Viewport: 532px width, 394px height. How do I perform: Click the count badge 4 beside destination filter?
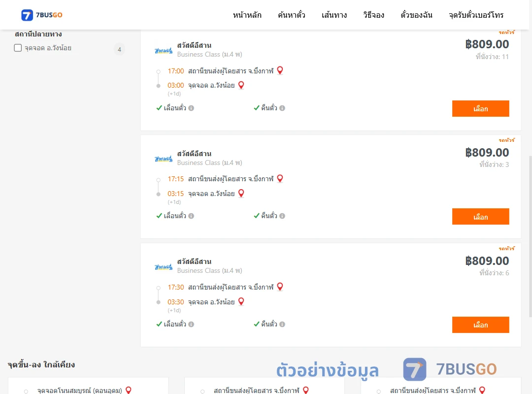[119, 50]
